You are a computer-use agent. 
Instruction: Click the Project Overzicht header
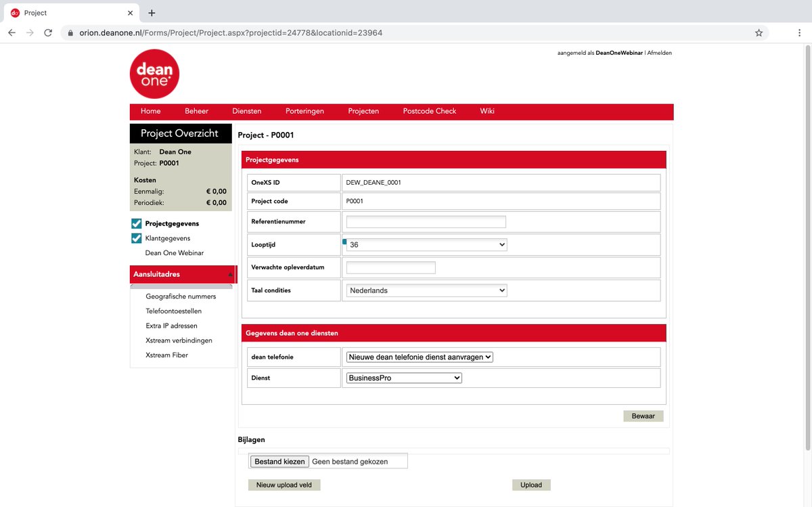coord(179,133)
